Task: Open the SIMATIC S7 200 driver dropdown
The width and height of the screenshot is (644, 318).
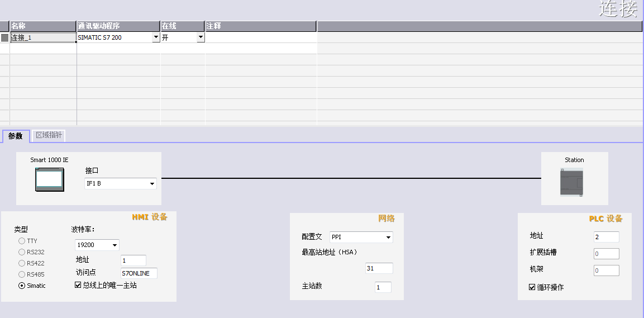Action: coord(156,37)
